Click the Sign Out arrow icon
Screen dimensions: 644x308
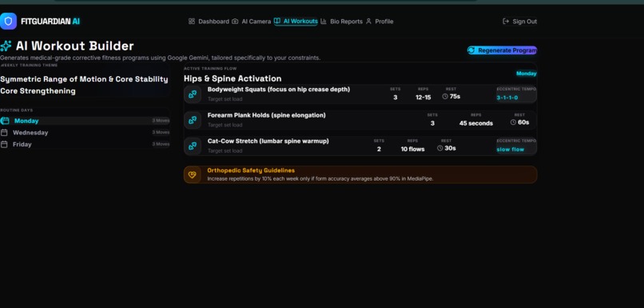[x=506, y=22]
